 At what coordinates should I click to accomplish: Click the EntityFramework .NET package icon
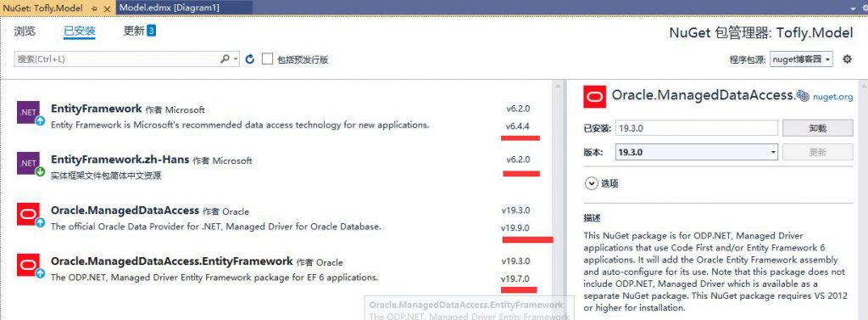click(x=28, y=112)
